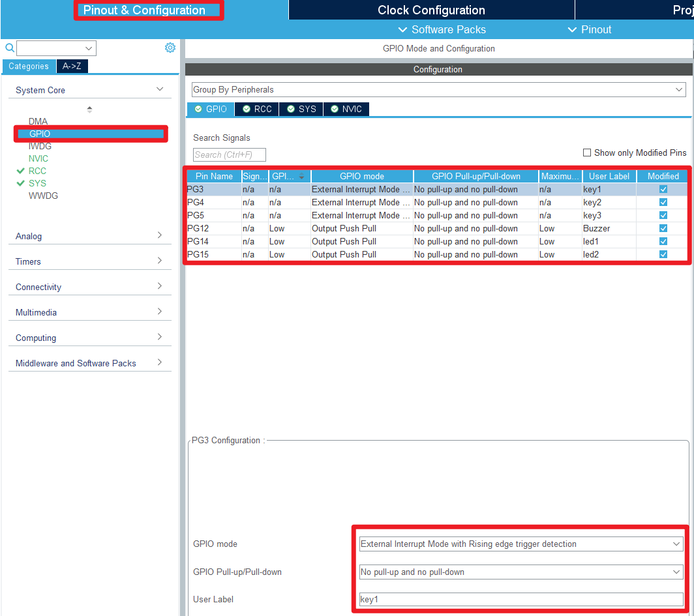The image size is (694, 616).
Task: Open the categories settings gear icon
Action: click(170, 48)
